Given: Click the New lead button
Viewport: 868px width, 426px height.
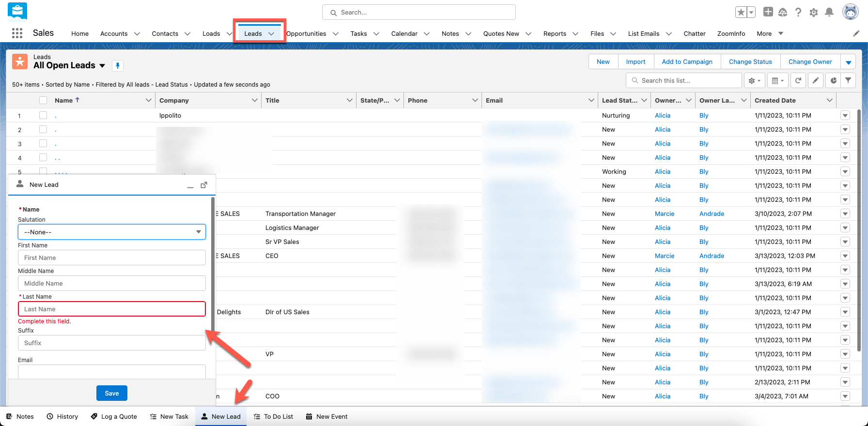Looking at the screenshot, I should pyautogui.click(x=603, y=62).
